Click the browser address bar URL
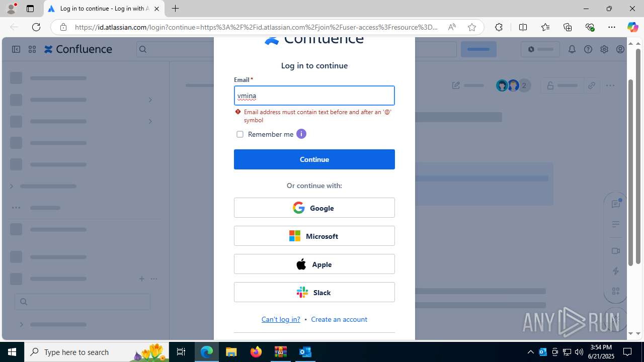This screenshot has height=362, width=644. (x=257, y=27)
